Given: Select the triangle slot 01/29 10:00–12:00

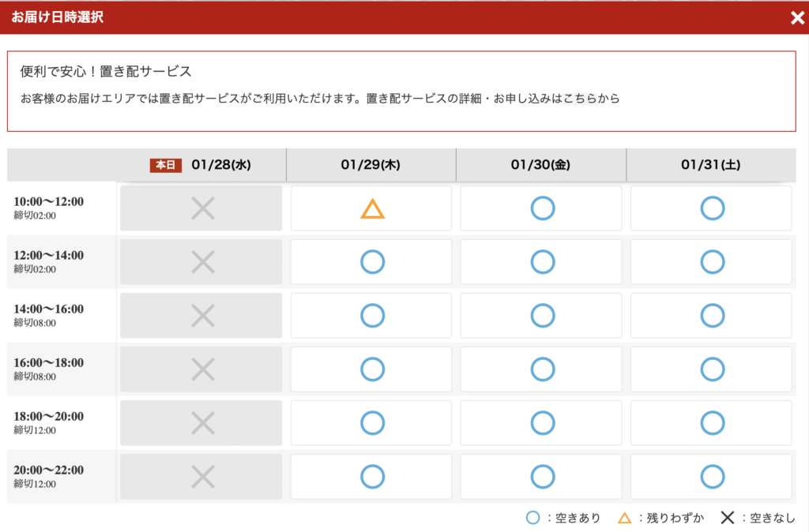Looking at the screenshot, I should (x=372, y=208).
